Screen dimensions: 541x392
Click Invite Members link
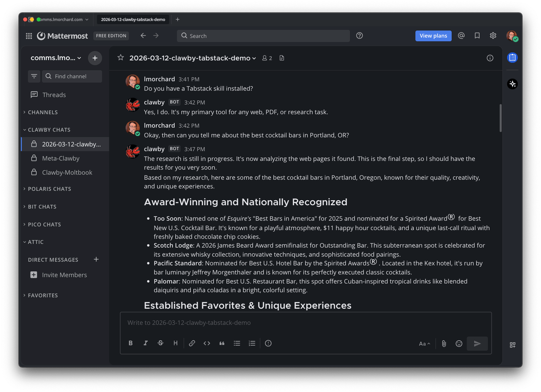[x=64, y=275]
